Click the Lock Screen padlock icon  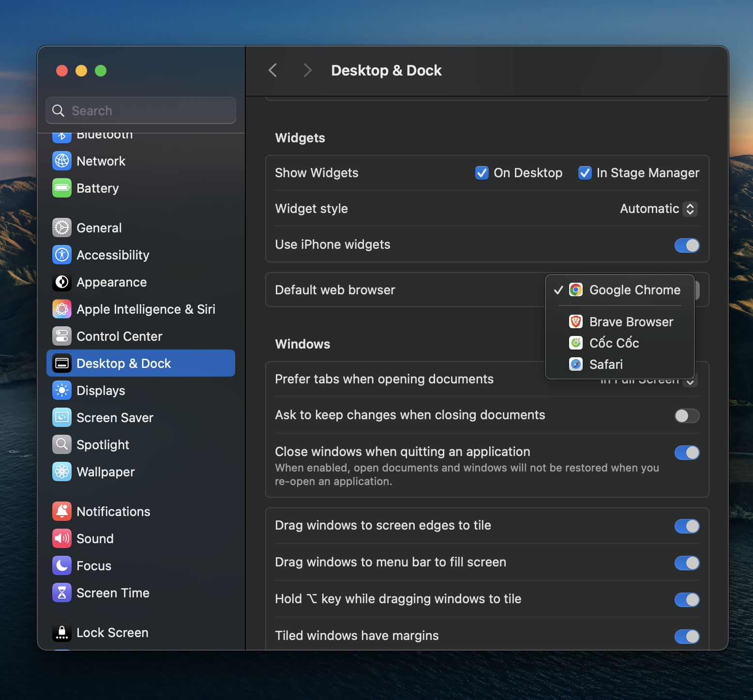(62, 632)
